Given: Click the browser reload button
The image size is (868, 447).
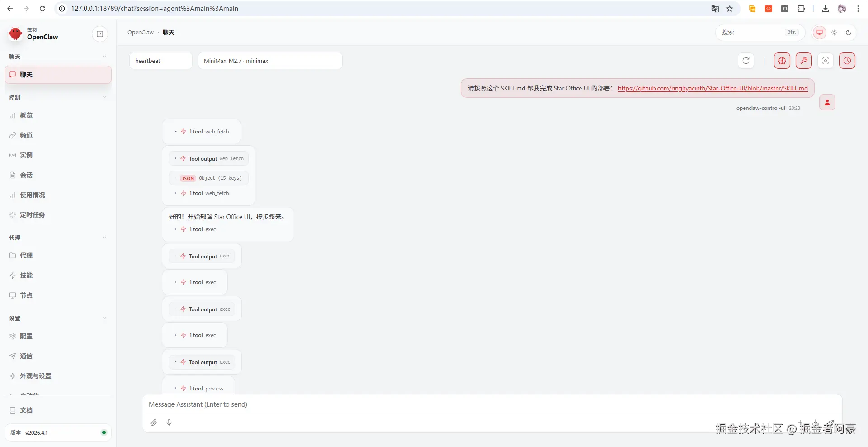Looking at the screenshot, I should pos(42,9).
